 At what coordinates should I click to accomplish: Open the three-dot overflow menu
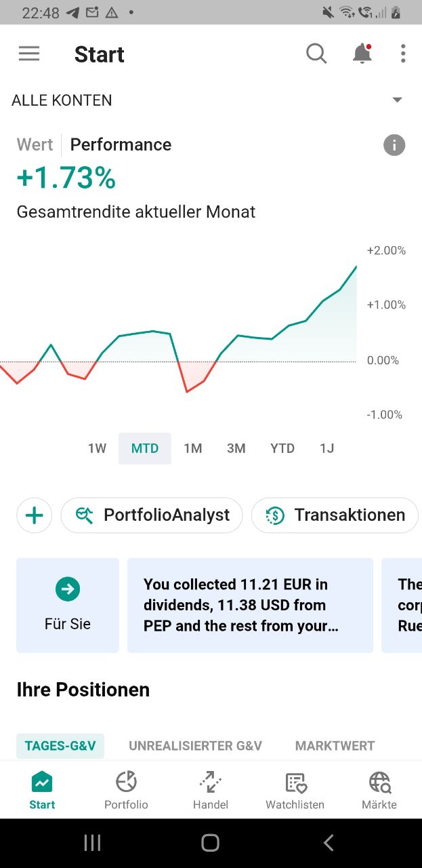click(x=403, y=54)
